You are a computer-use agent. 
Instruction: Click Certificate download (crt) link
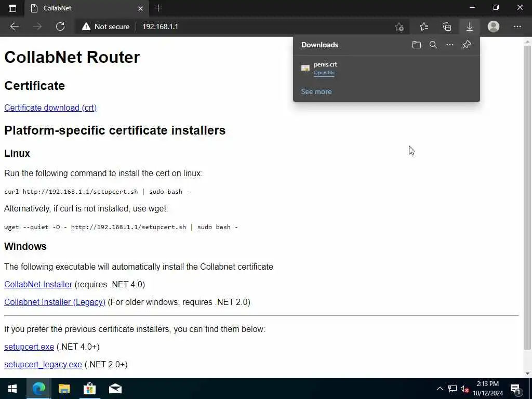tap(50, 108)
